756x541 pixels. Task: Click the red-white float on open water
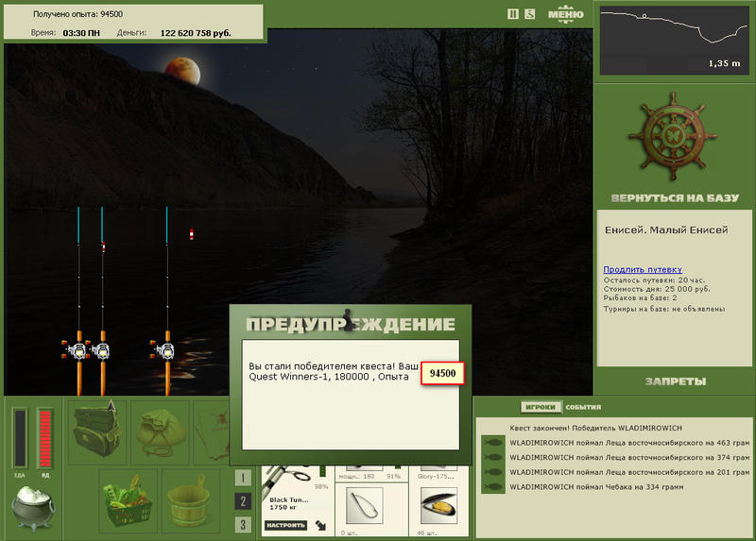point(192,234)
